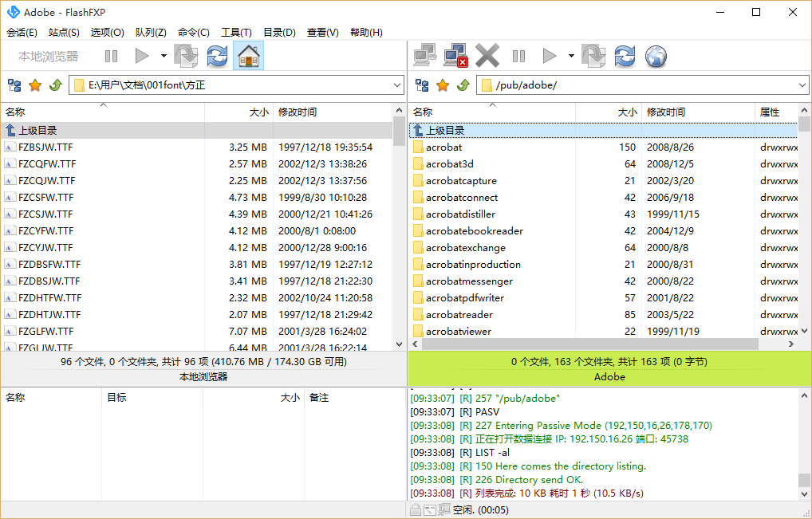Click the globe icon in remote toolbar
The width and height of the screenshot is (812, 519).
point(656,56)
